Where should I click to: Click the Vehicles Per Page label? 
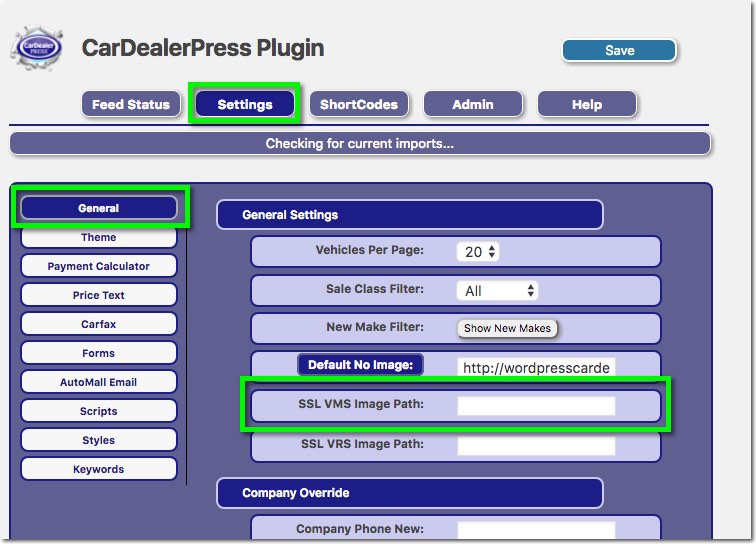point(369,250)
